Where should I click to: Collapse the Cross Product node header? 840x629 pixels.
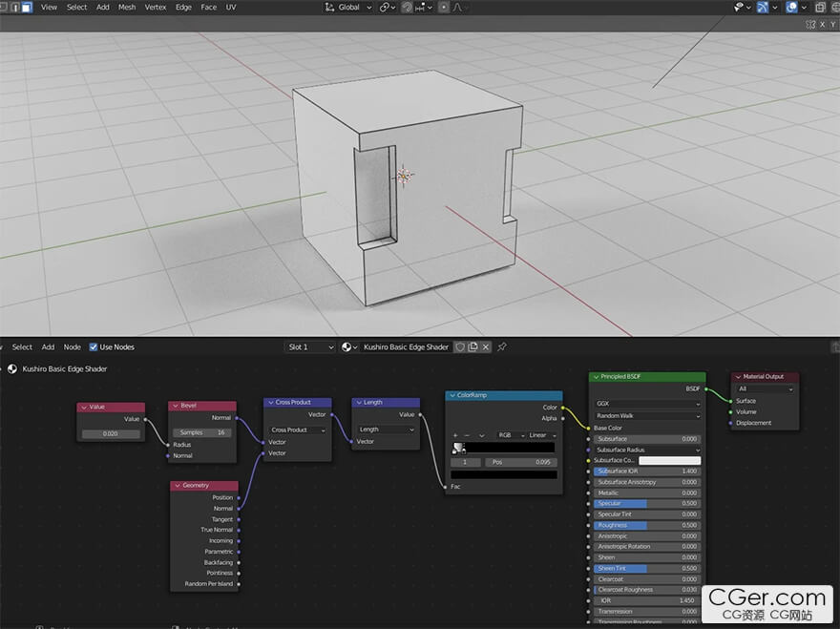270,403
